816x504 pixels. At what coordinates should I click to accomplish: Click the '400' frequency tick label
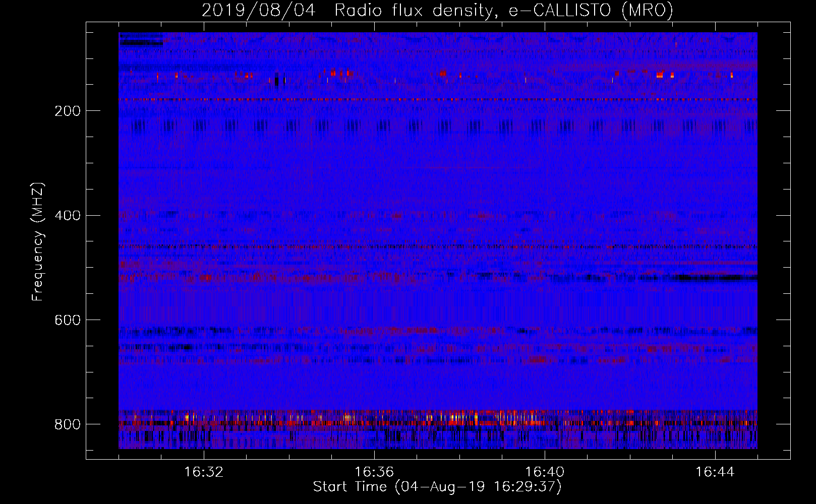click(x=68, y=216)
